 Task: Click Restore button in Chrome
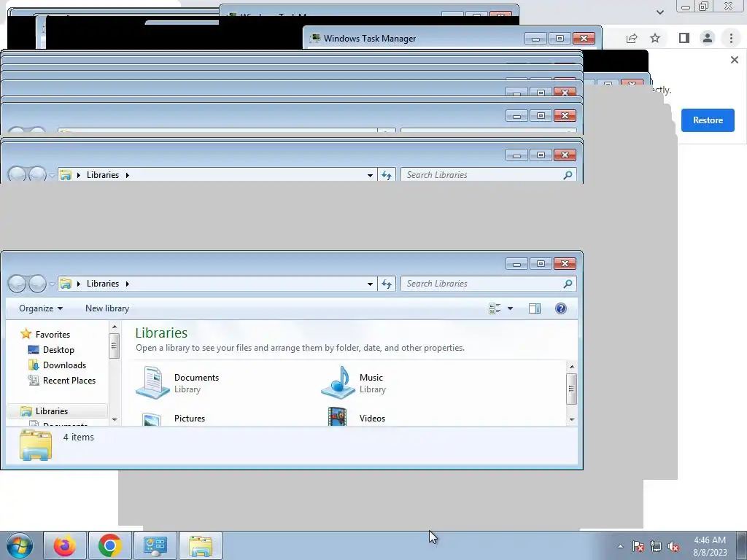coord(708,120)
